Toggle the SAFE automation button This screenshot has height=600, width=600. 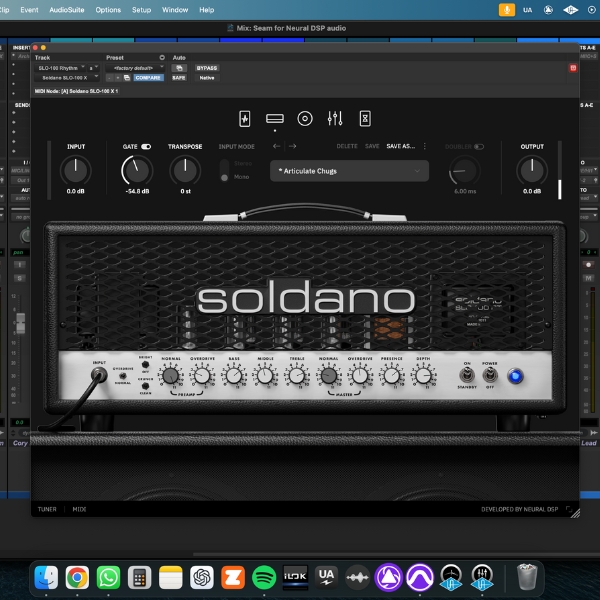[x=179, y=78]
